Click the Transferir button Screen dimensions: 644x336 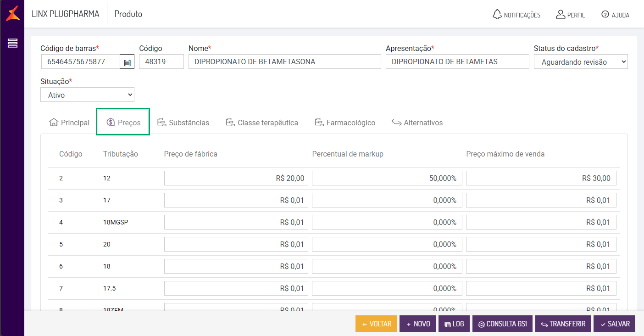pyautogui.click(x=563, y=324)
